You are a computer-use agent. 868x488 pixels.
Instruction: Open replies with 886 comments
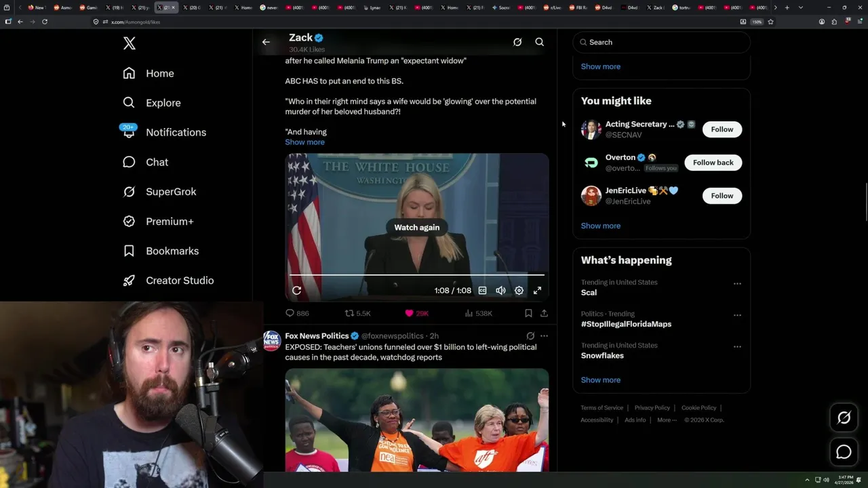[x=297, y=313]
